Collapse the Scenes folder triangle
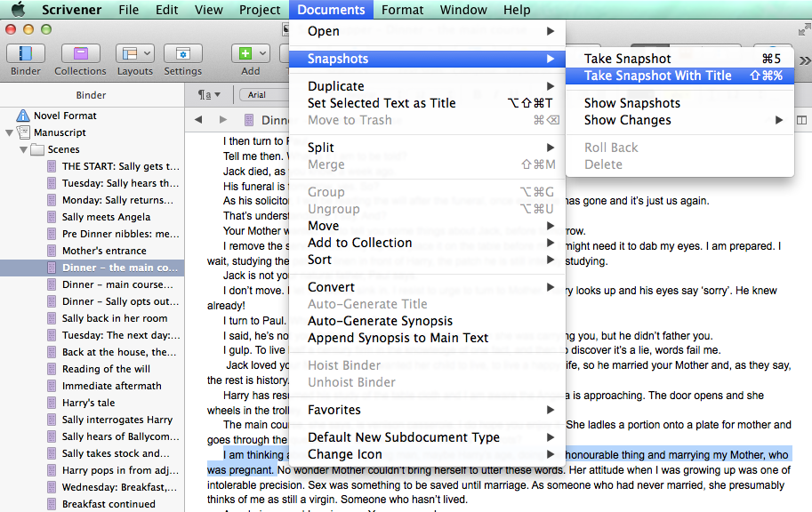The width and height of the screenshot is (812, 512). tap(23, 149)
